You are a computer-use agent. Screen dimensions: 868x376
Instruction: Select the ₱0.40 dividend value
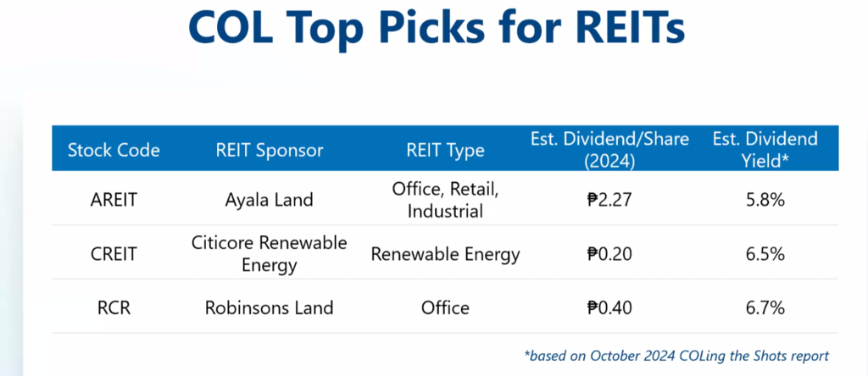(609, 307)
